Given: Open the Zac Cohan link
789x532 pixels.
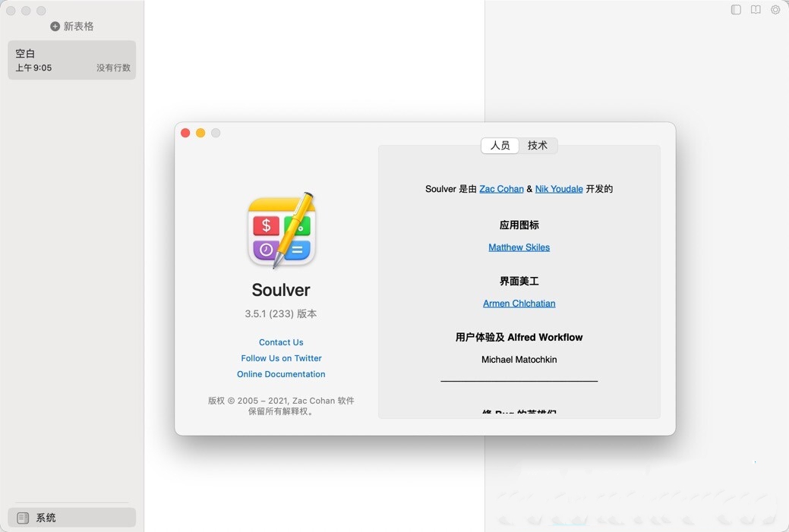Looking at the screenshot, I should pos(501,189).
